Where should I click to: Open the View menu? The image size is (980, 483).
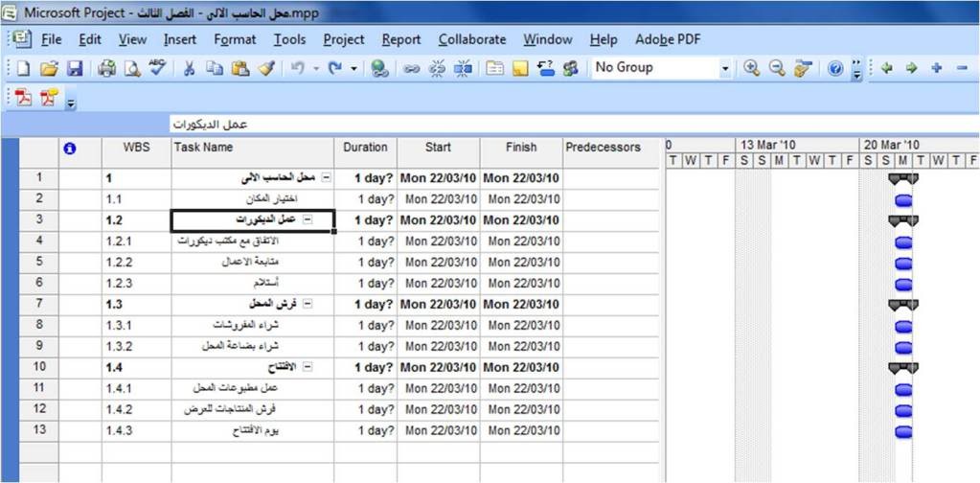[x=132, y=40]
